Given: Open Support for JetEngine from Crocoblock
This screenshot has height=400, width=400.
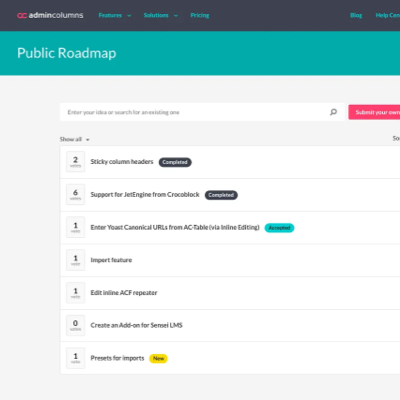Looking at the screenshot, I should pos(145,194).
